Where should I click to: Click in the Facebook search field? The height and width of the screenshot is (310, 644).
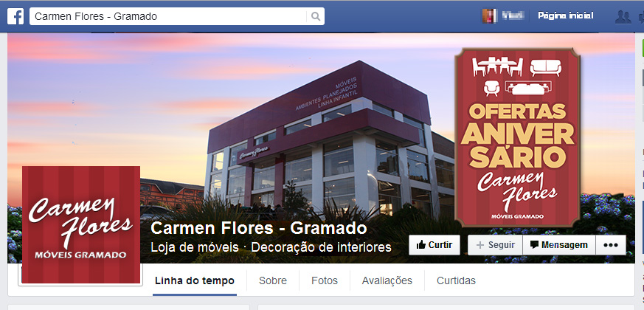click(x=168, y=16)
